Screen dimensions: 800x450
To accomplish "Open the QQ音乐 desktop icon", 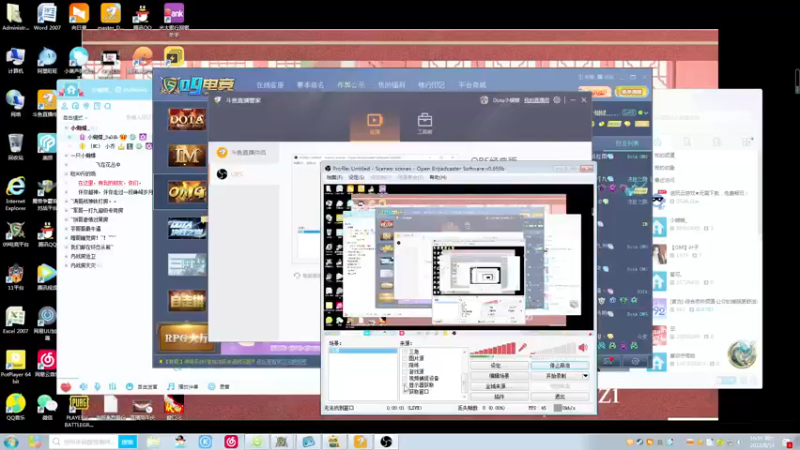I will 15,407.
